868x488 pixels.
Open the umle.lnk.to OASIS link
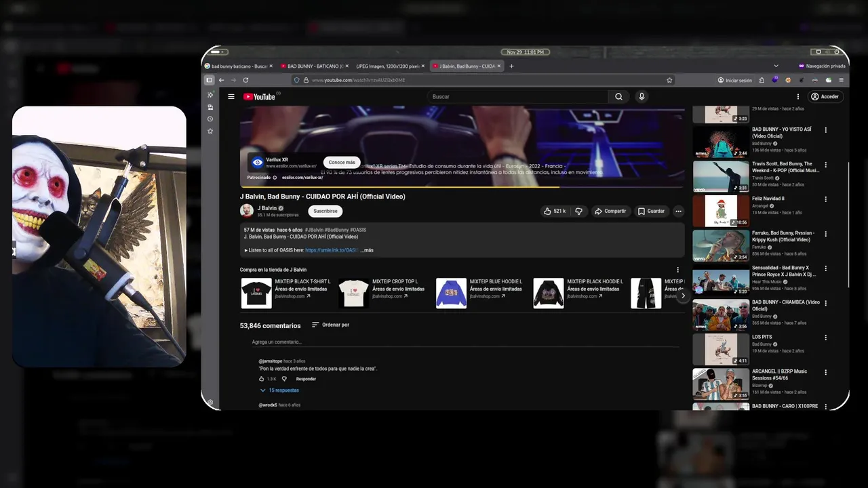click(x=331, y=250)
